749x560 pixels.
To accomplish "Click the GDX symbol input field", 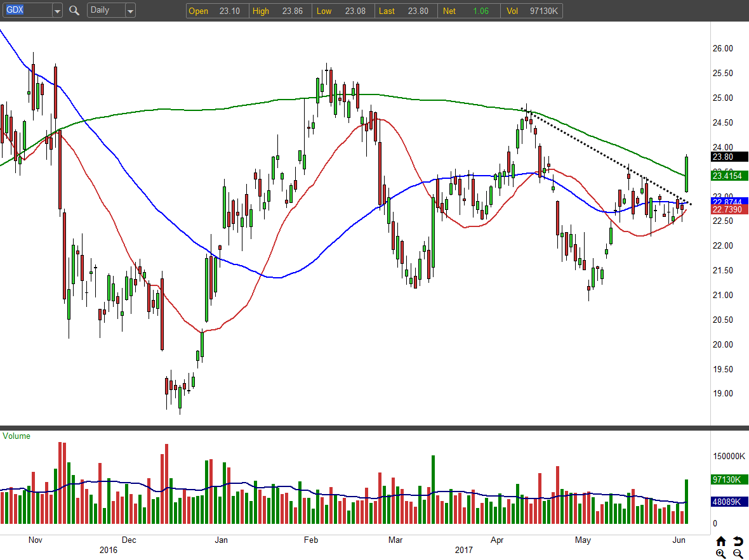I will 27,11.
